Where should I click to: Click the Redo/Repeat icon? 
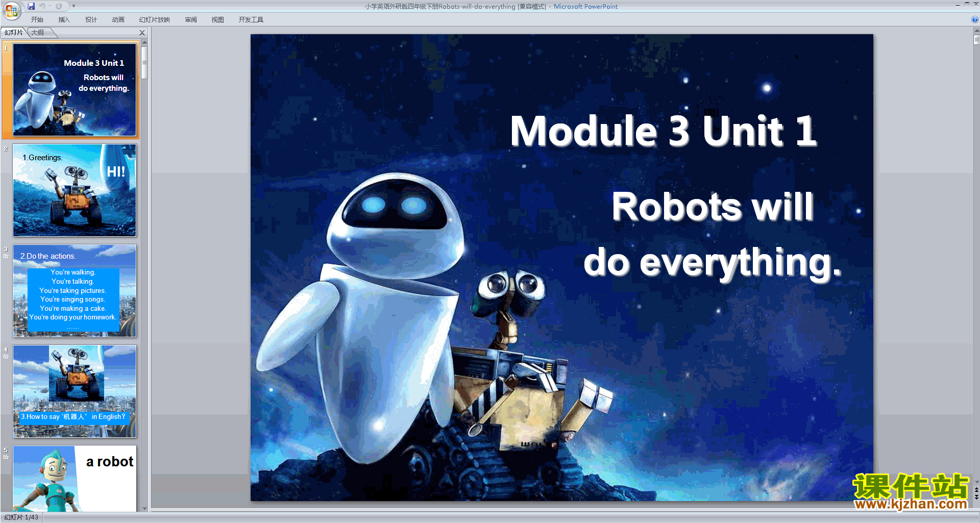tap(59, 6)
